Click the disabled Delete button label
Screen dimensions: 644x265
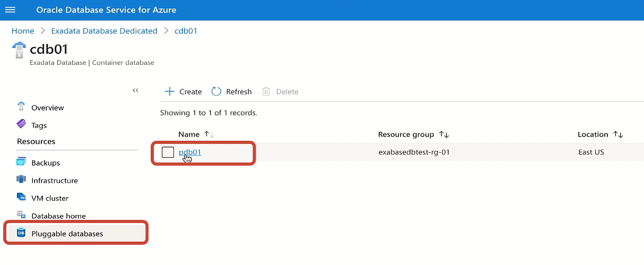coord(287,92)
